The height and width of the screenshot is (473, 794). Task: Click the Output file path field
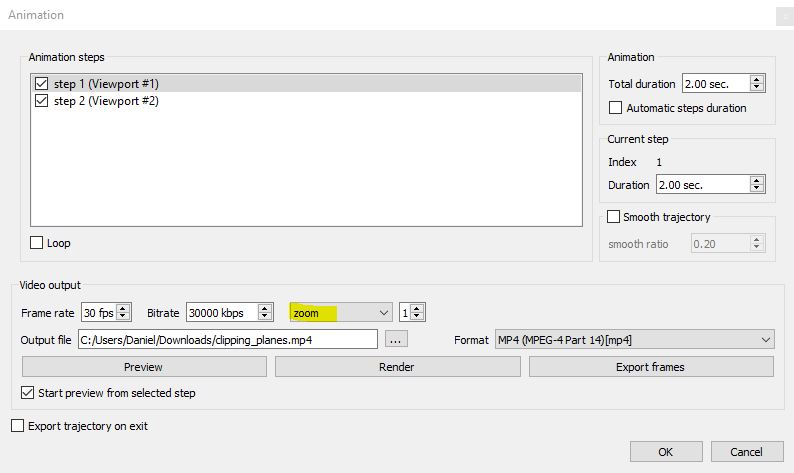(226, 340)
